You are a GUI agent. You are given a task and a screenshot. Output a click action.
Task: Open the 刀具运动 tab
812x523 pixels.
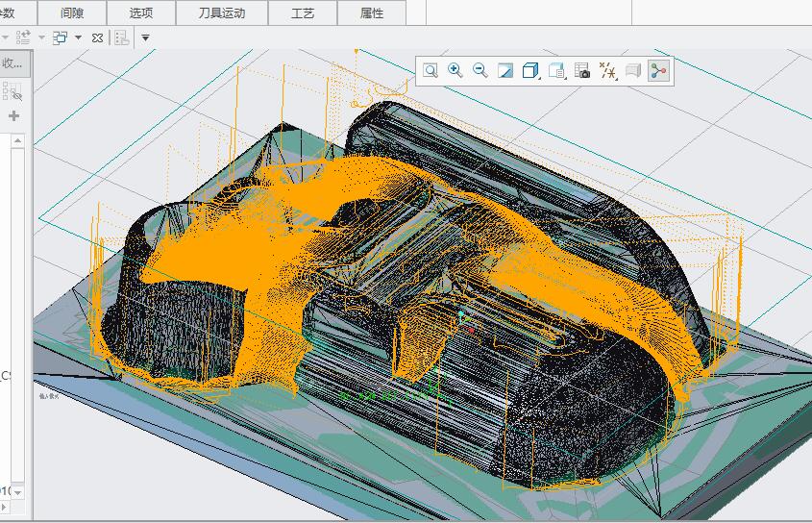[222, 12]
